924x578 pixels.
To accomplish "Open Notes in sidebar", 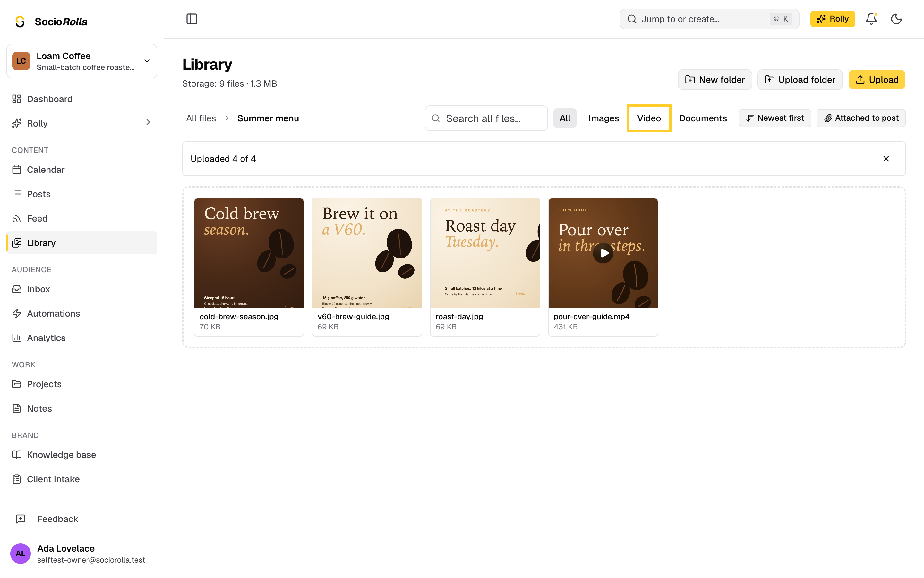I will click(x=82, y=408).
